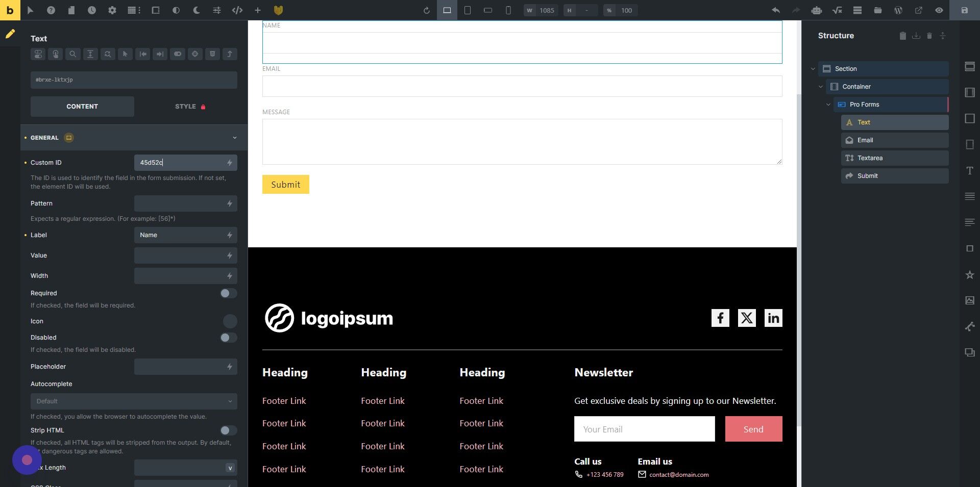Enable the Strip HTML toggle

click(x=228, y=430)
